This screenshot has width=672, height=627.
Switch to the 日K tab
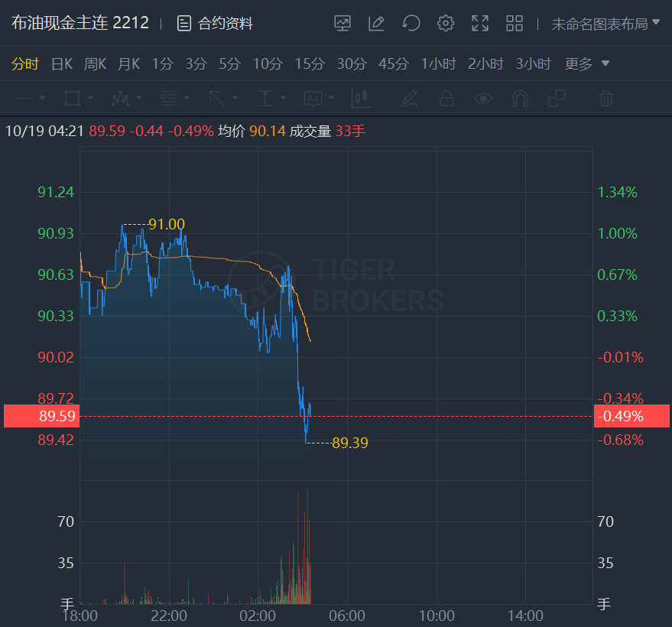point(62,63)
